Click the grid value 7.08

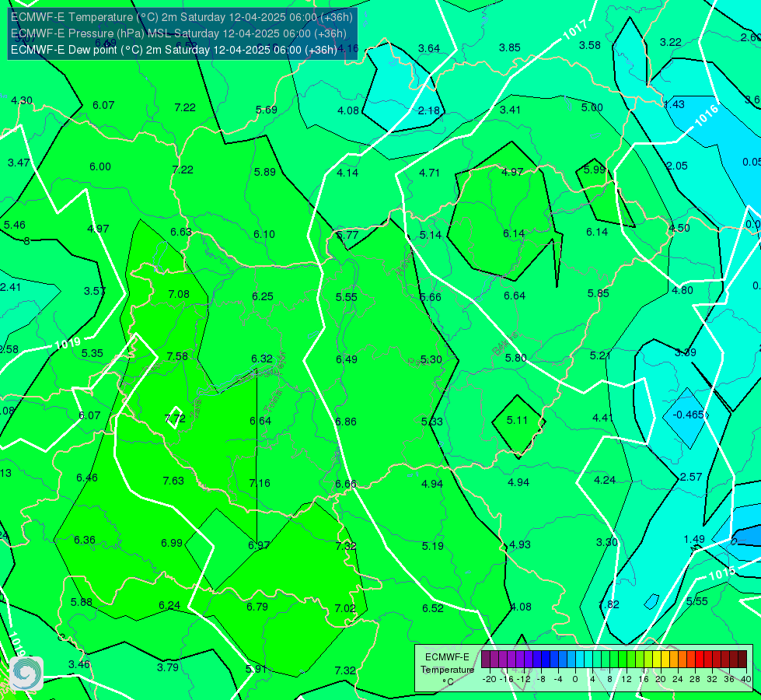coord(179,294)
